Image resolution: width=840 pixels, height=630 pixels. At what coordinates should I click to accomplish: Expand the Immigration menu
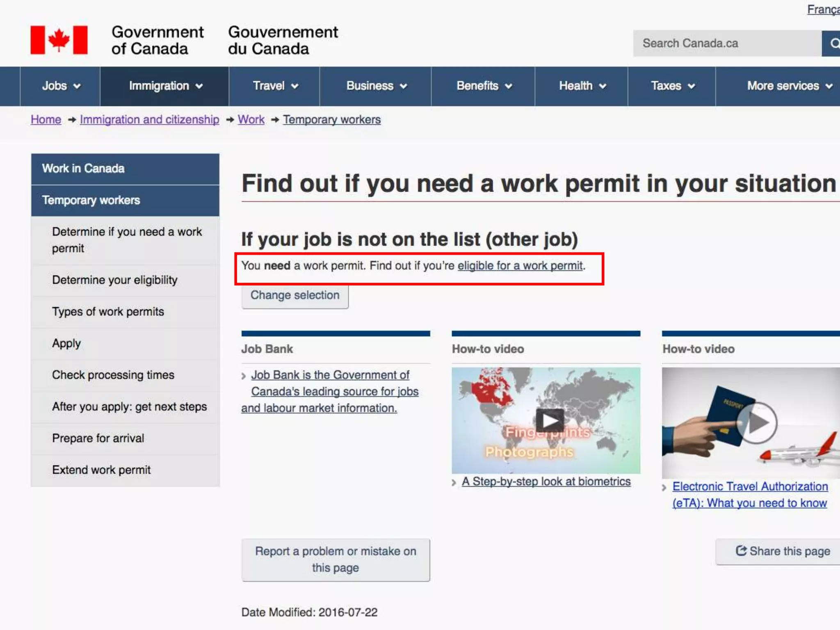pos(165,86)
